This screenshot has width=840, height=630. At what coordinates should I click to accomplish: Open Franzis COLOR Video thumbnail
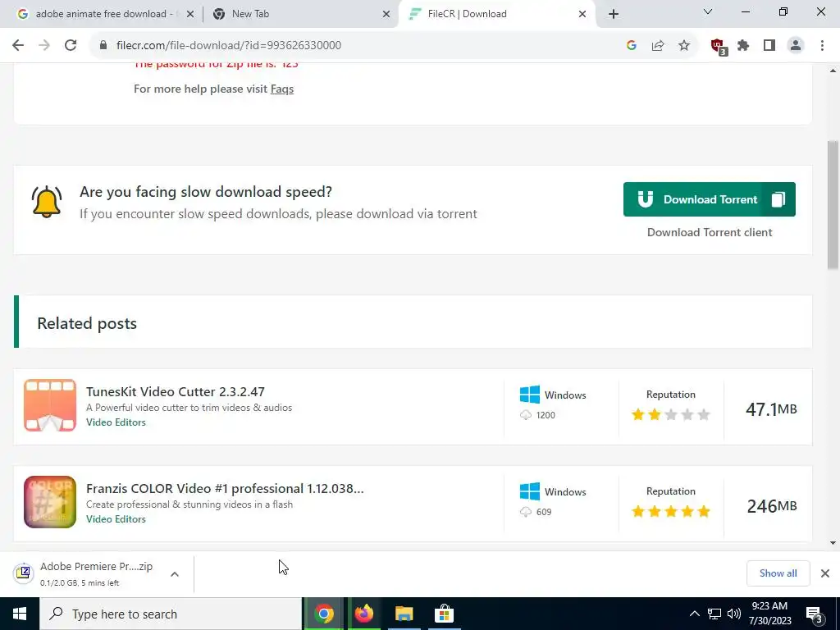tap(50, 502)
